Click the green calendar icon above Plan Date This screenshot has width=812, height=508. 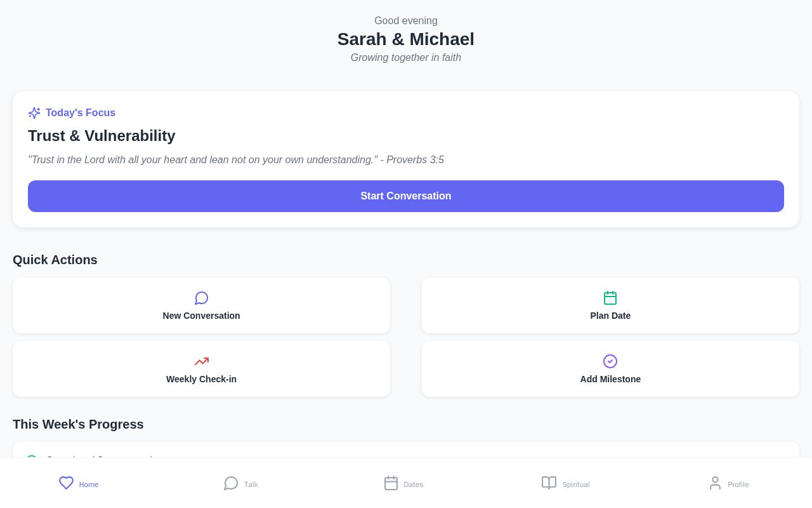[610, 298]
